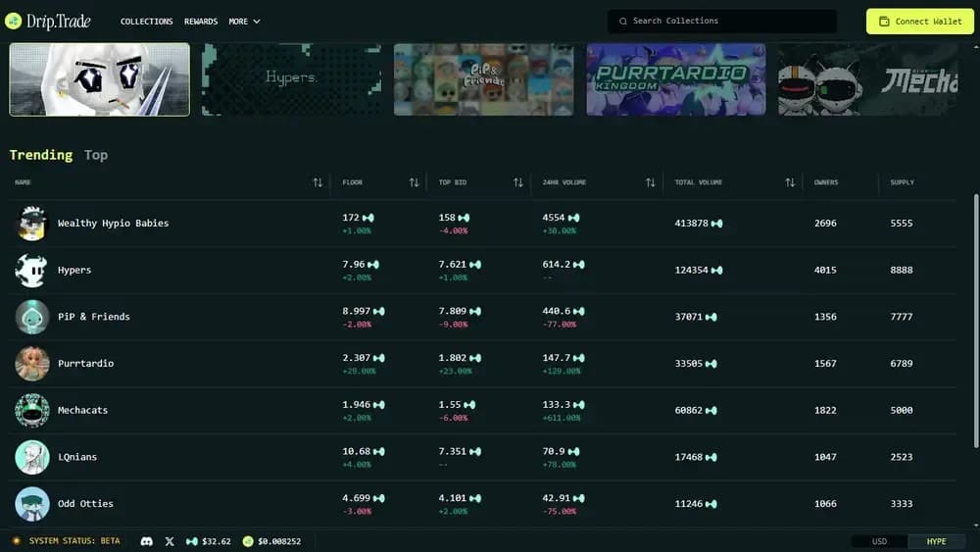Click the SYSTEM STATUS: BETA text
980x552 pixels.
point(74,541)
